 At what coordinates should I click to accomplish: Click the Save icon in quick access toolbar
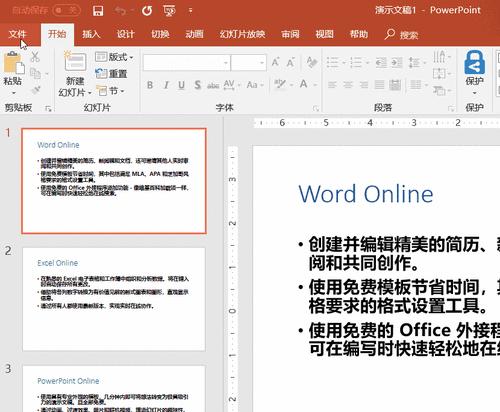point(98,11)
